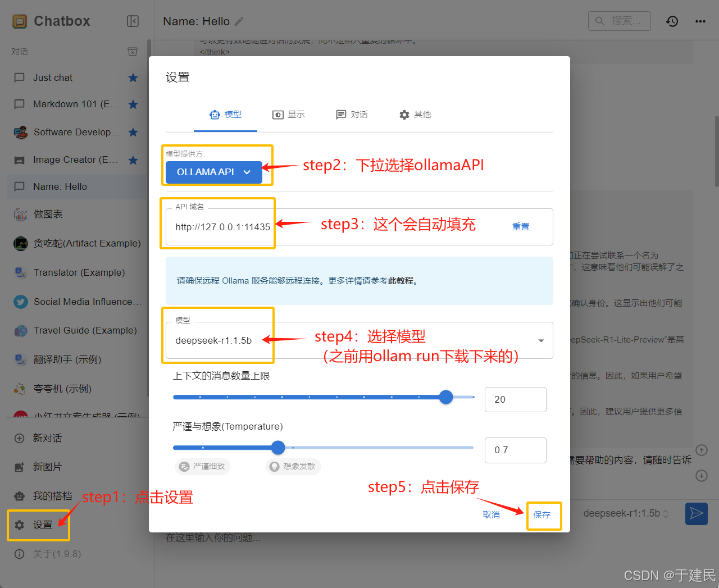Select the 严谨细致 preset chip
Screen dimensions: 719x588
click(x=203, y=466)
